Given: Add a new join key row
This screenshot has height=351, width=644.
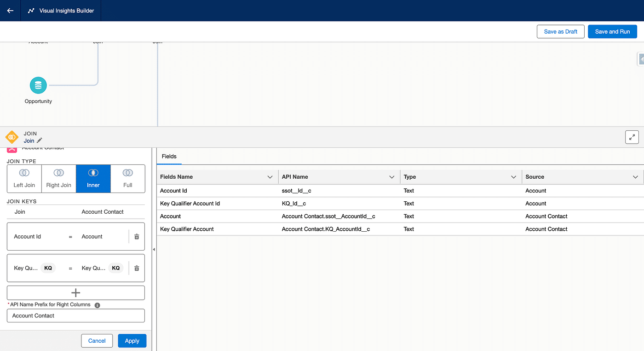Looking at the screenshot, I should click(76, 293).
